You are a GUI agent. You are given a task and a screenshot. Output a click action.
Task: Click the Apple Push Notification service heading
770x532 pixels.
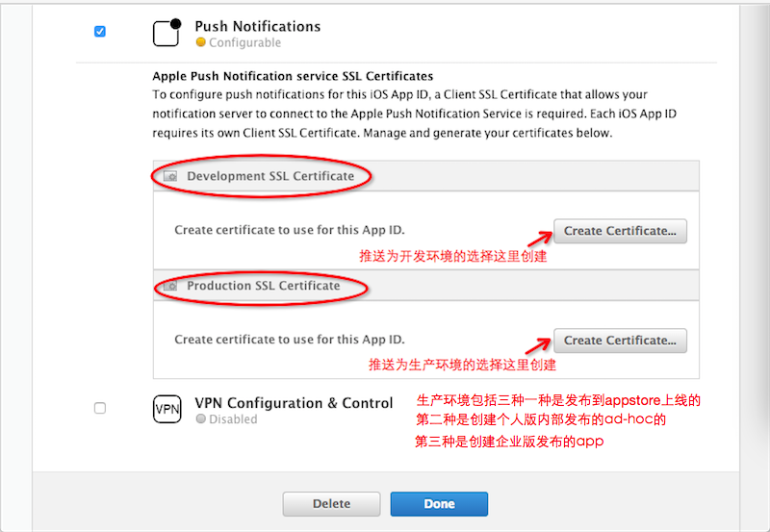293,76
